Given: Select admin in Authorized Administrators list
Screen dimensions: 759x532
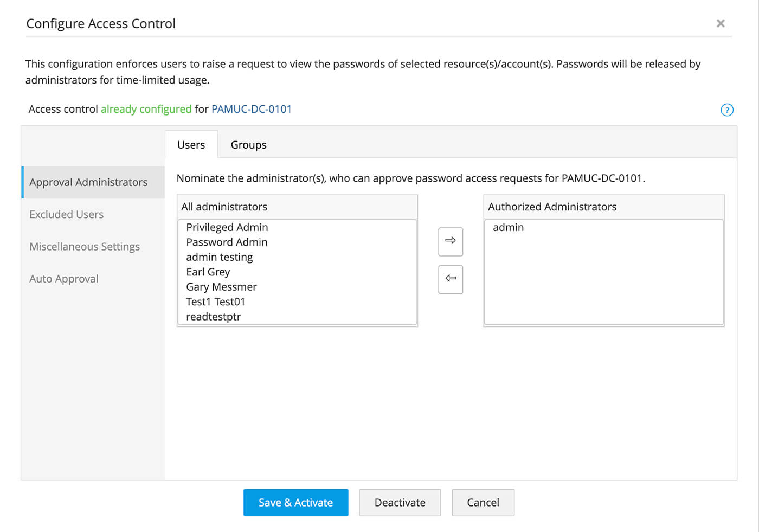Looking at the screenshot, I should 508,227.
